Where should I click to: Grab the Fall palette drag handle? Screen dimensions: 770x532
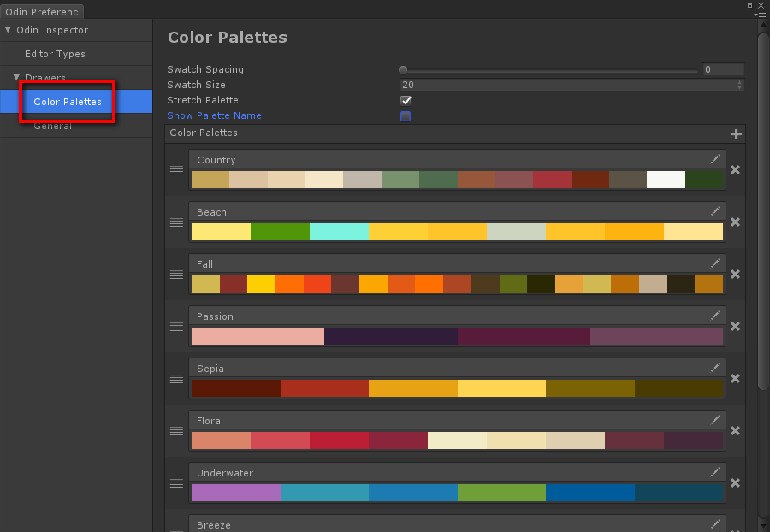[x=176, y=275]
